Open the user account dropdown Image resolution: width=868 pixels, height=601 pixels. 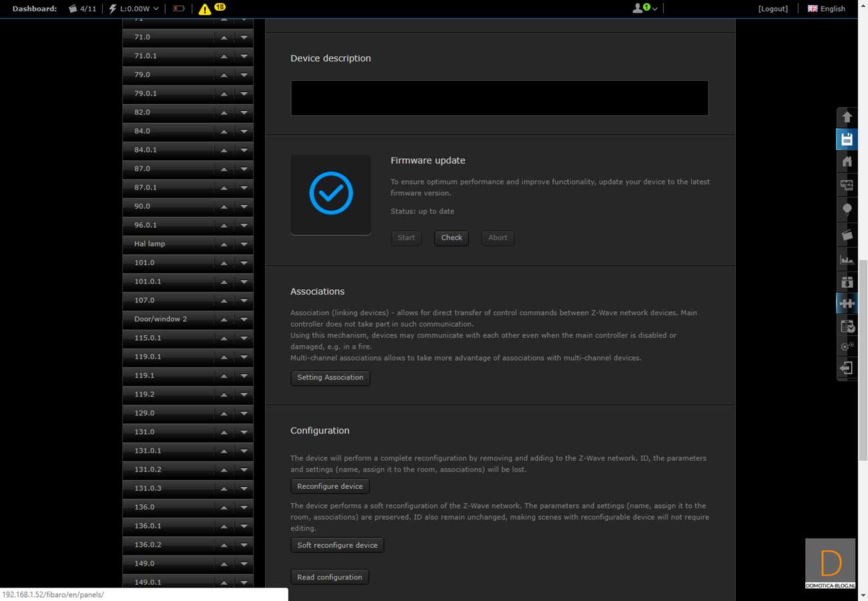pyautogui.click(x=645, y=9)
